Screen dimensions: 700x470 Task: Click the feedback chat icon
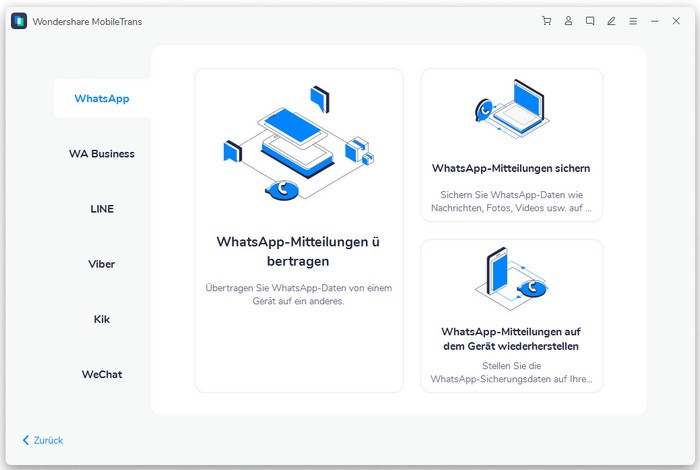tap(590, 21)
